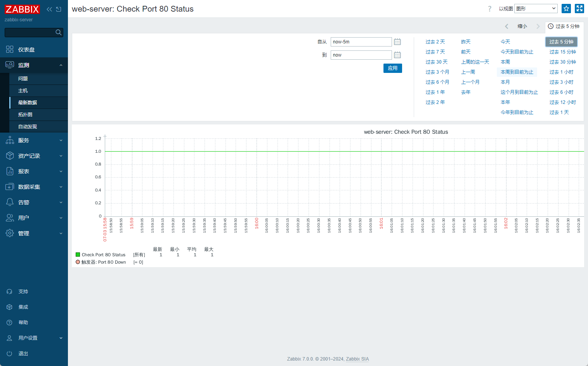Open the 最新数据 submenu item
Viewport: 588px width, 366px height.
38,103
